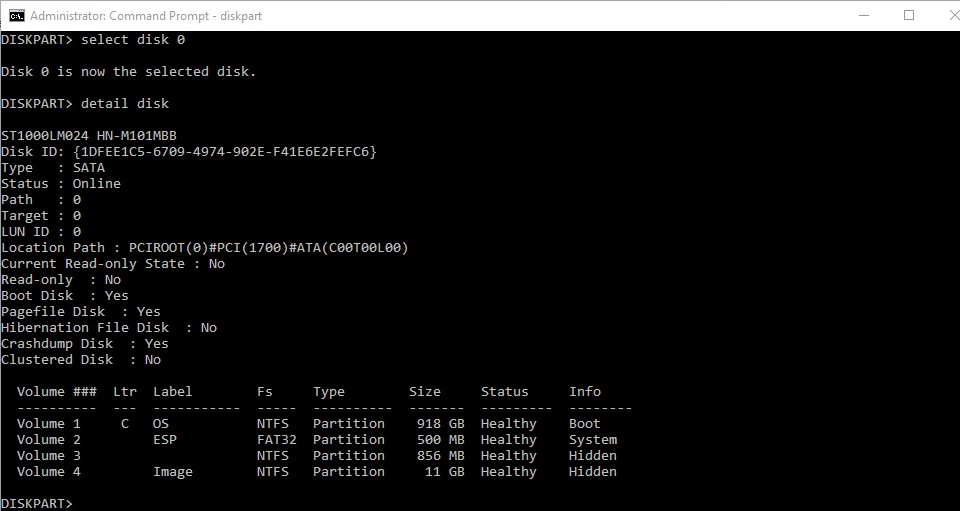Click the Command Prompt icon in title bar
Image resolution: width=960 pixels, height=511 pixels.
(x=17, y=15)
